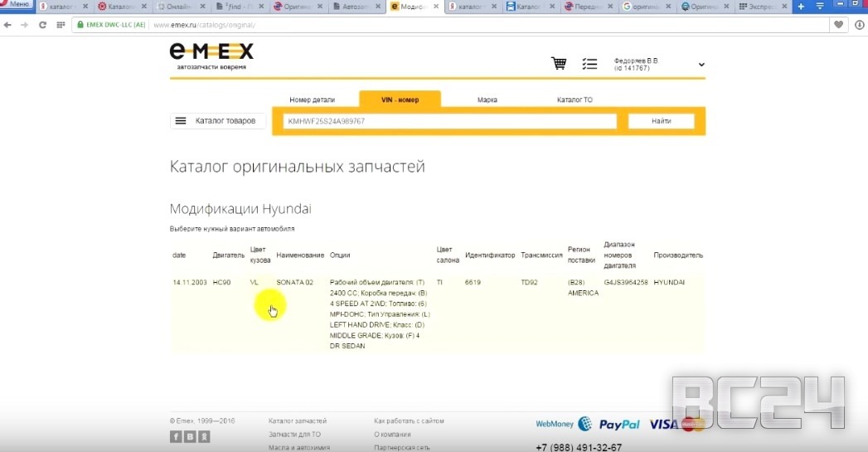
Task: Open Emex Odnoklassniki page icon
Action: click(x=204, y=436)
